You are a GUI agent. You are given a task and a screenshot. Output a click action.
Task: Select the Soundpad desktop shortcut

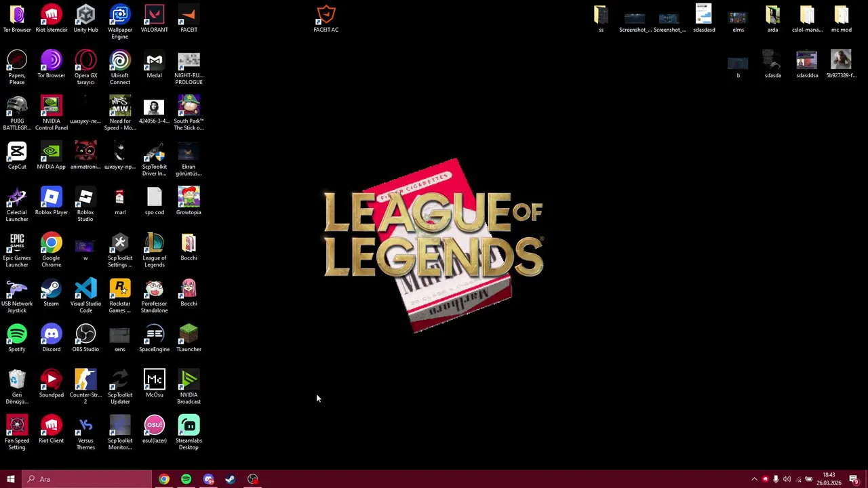(52, 384)
